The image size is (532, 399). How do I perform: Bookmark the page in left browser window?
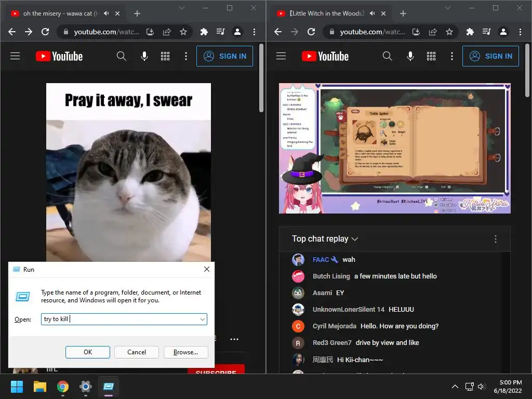point(183,32)
